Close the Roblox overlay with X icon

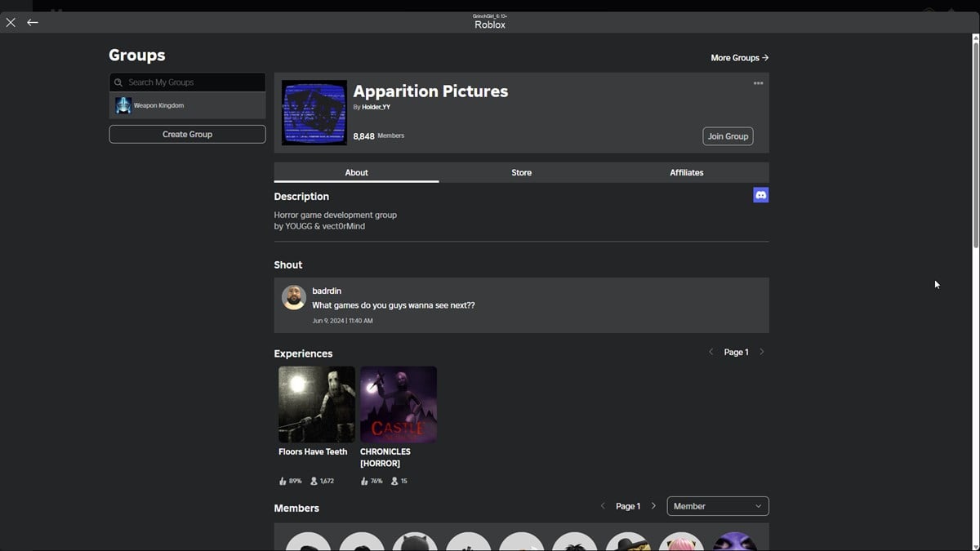pyautogui.click(x=11, y=23)
